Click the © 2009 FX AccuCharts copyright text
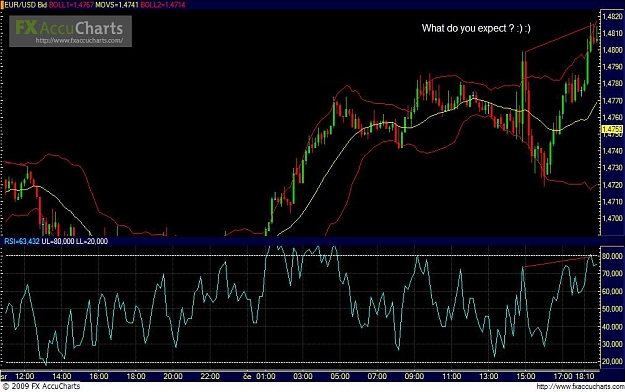Screen dimensions: 625x392 41,386
